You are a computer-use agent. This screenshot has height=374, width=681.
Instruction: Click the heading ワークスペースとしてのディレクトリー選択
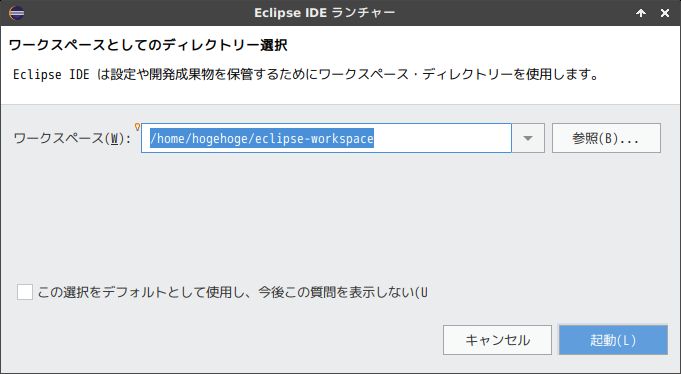tap(148, 45)
